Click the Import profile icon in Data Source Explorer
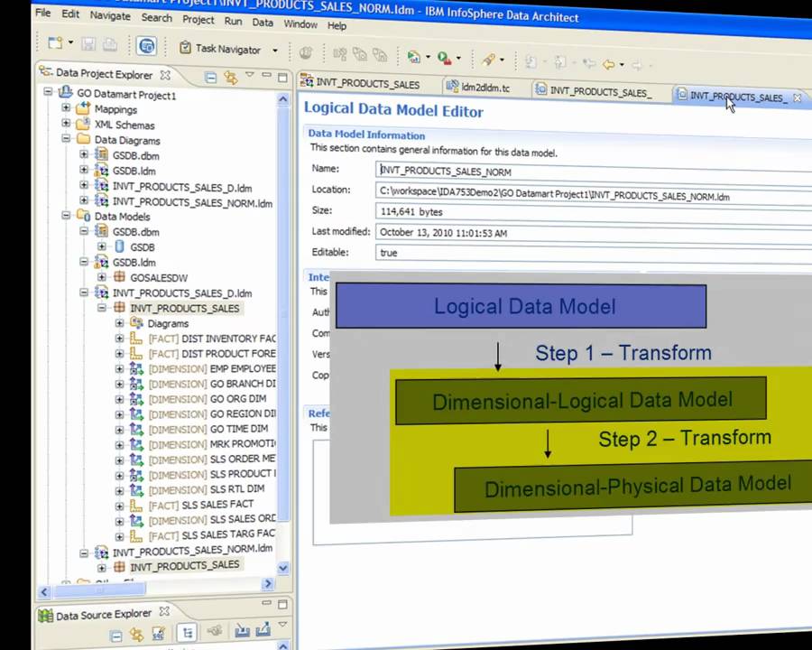The width and height of the screenshot is (812, 650). coord(243,630)
